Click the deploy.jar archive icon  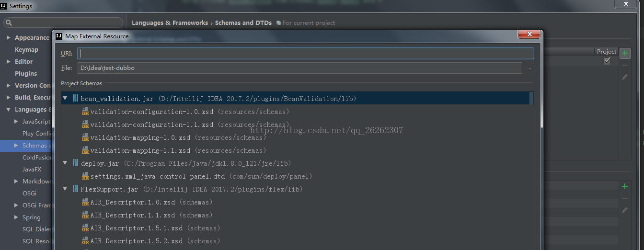(76, 163)
